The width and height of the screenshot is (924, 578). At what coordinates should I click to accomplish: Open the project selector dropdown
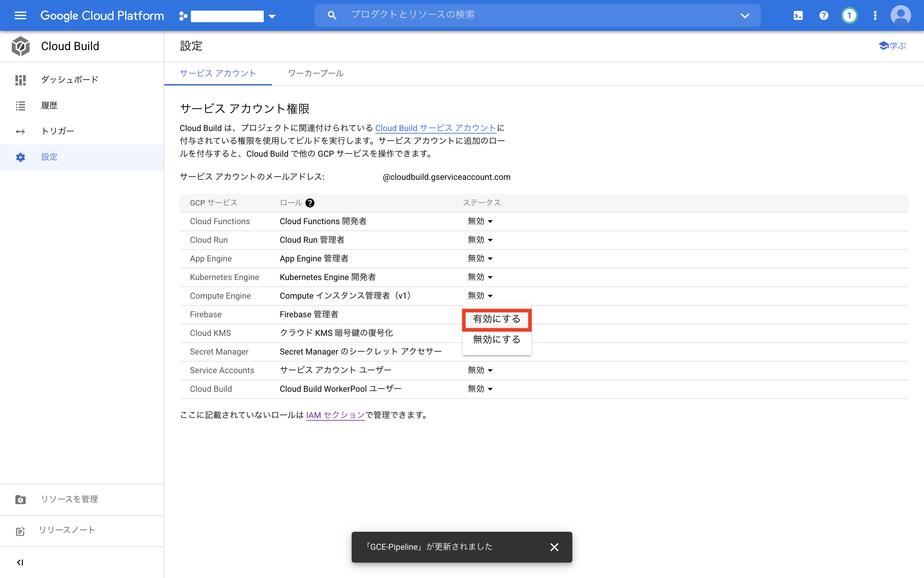coord(228,16)
